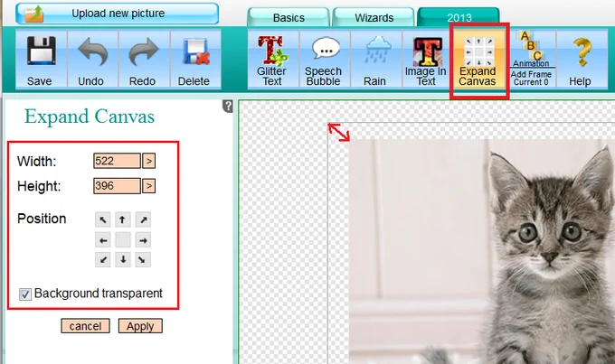The width and height of the screenshot is (615, 364).
Task: Open the 2013 tab
Action: click(459, 17)
